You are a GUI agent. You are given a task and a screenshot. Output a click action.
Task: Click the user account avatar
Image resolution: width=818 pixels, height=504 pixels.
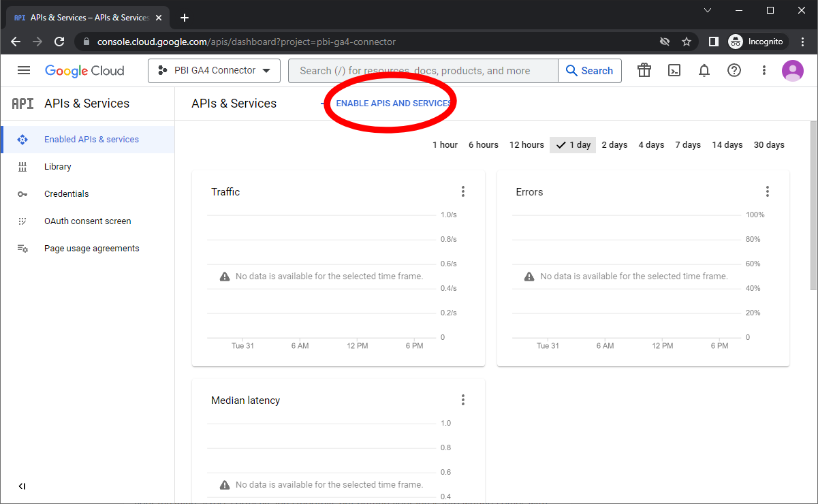click(793, 70)
